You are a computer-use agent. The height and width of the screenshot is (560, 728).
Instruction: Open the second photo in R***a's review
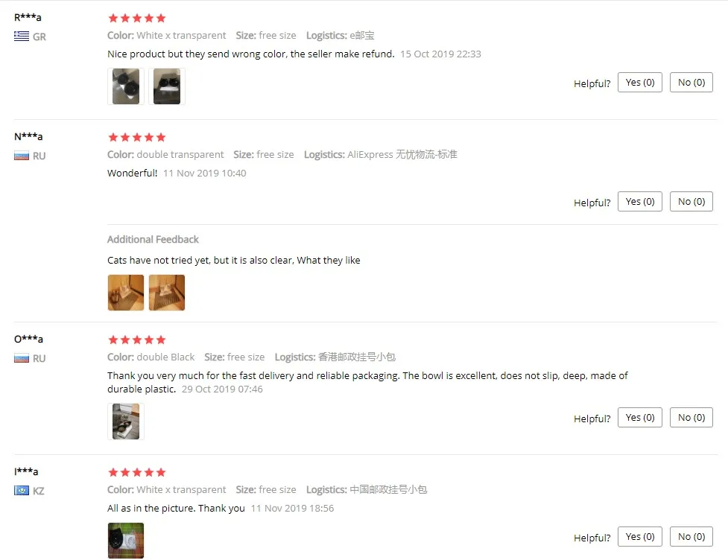167,86
